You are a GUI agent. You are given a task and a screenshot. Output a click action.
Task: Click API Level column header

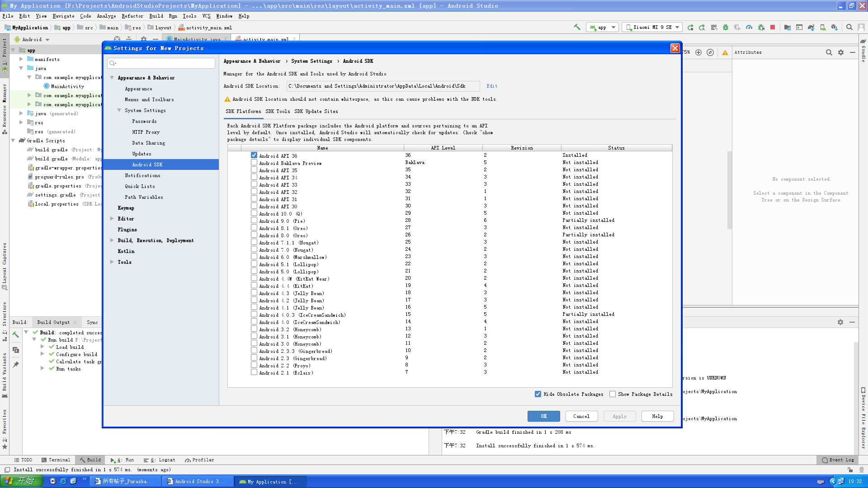click(443, 148)
